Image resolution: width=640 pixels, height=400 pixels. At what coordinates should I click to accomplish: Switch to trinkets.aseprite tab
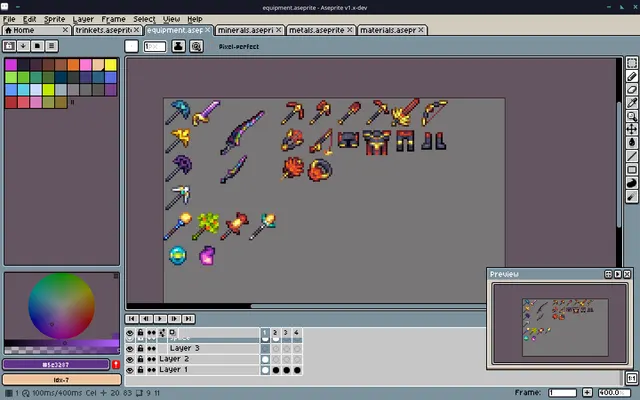click(x=107, y=30)
